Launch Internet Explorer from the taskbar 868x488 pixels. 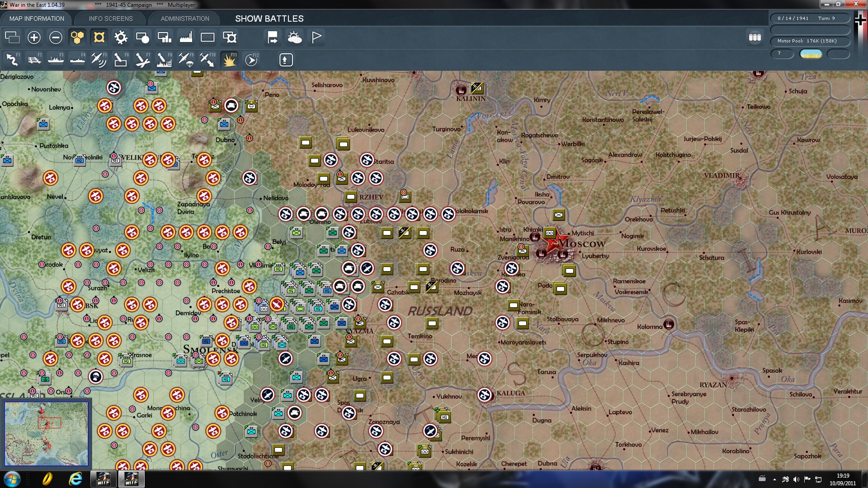click(x=75, y=479)
